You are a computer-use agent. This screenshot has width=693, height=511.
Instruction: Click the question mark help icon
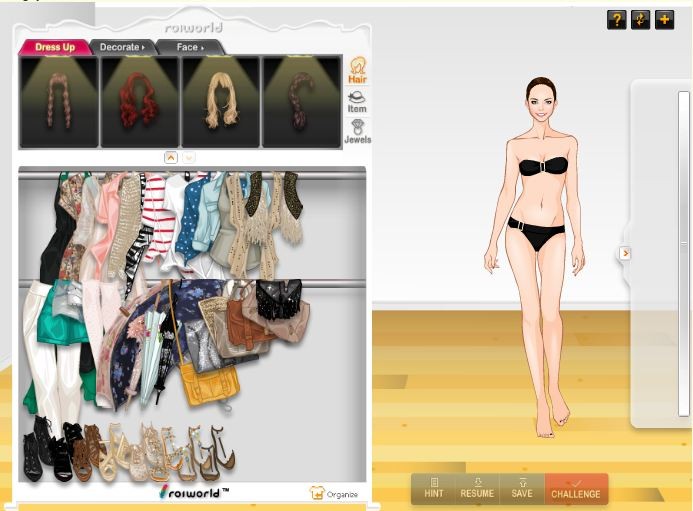click(617, 20)
